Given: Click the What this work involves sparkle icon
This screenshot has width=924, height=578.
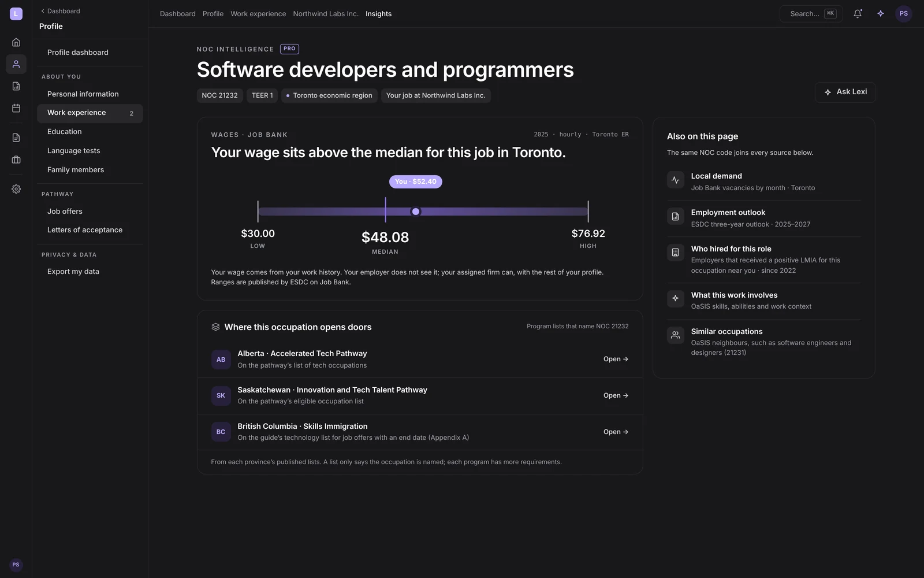Looking at the screenshot, I should coord(675,299).
